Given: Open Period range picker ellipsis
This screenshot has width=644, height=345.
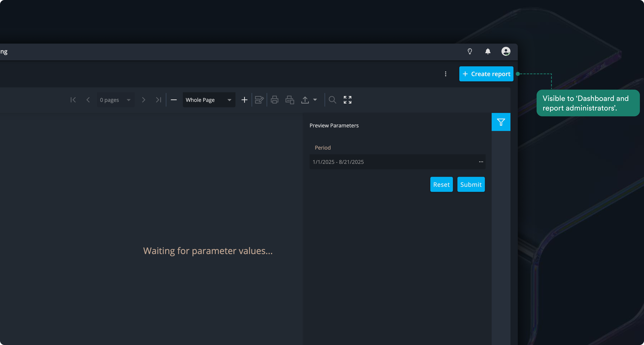Looking at the screenshot, I should (481, 162).
